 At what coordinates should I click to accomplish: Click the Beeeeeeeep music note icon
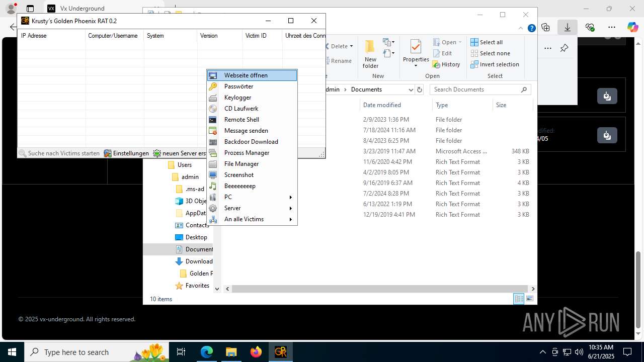click(213, 186)
